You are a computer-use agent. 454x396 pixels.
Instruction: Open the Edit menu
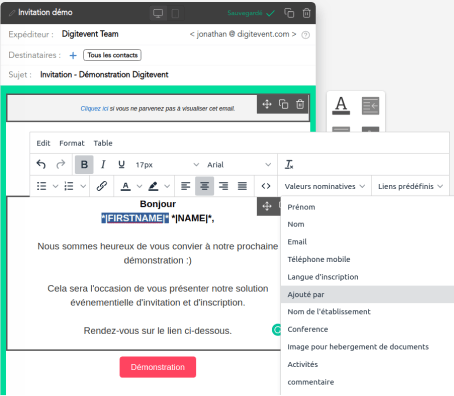click(x=43, y=143)
